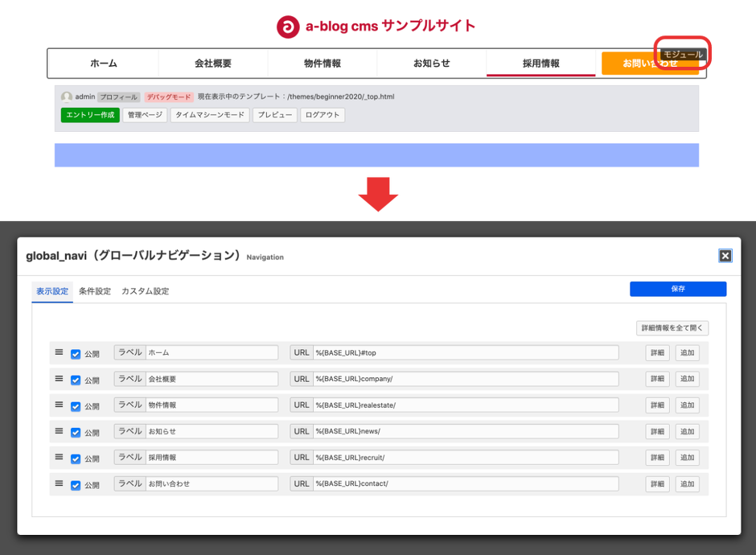The height and width of the screenshot is (555, 756).
Task: Switch to the 条件設定 tab
Action: [x=95, y=291]
